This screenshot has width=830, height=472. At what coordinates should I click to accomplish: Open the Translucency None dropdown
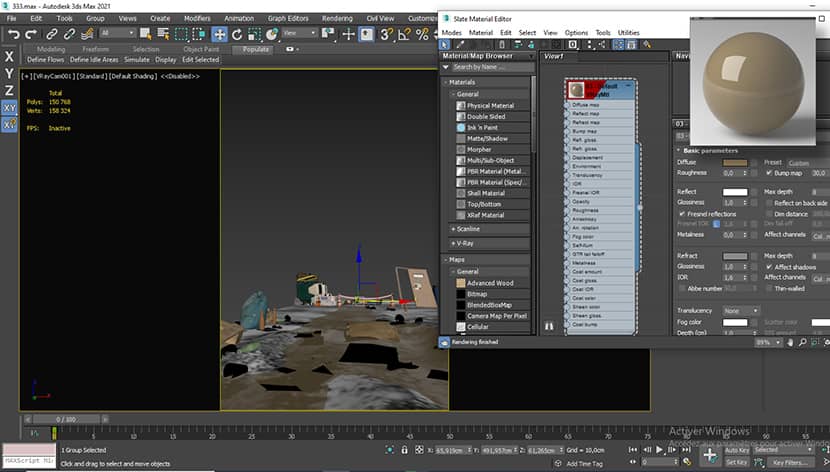741,311
